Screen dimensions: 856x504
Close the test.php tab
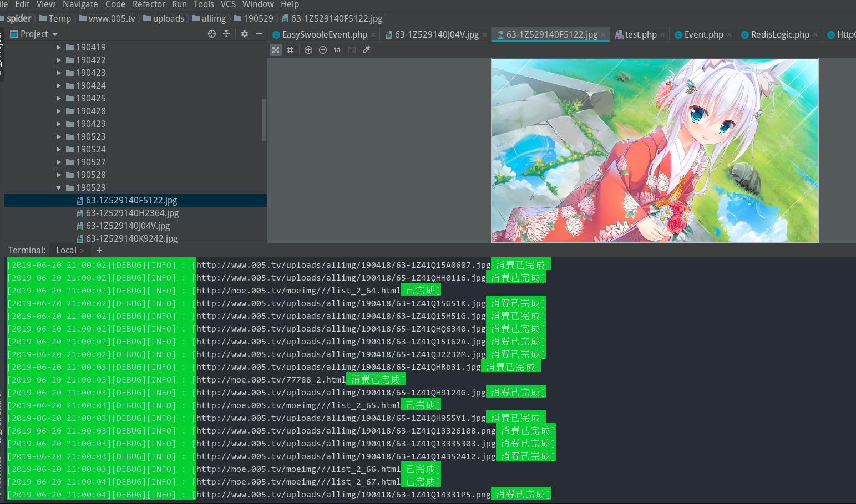point(663,35)
